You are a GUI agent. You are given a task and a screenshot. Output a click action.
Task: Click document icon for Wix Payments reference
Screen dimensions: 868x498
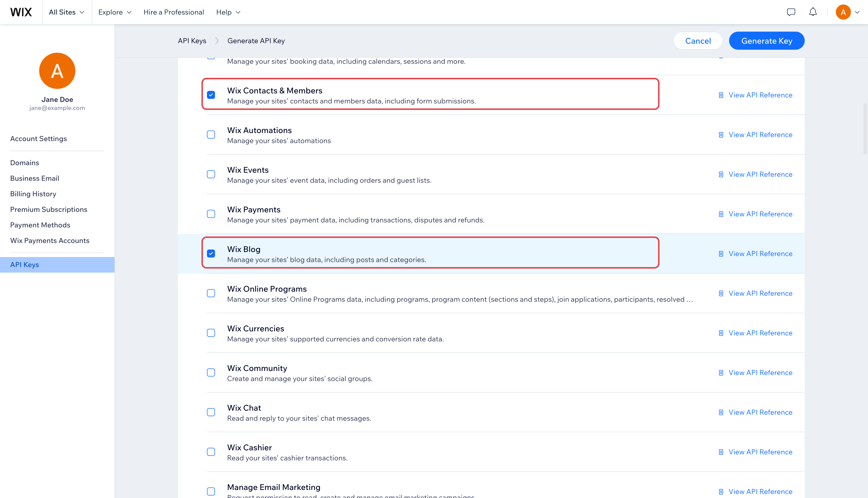click(x=721, y=214)
